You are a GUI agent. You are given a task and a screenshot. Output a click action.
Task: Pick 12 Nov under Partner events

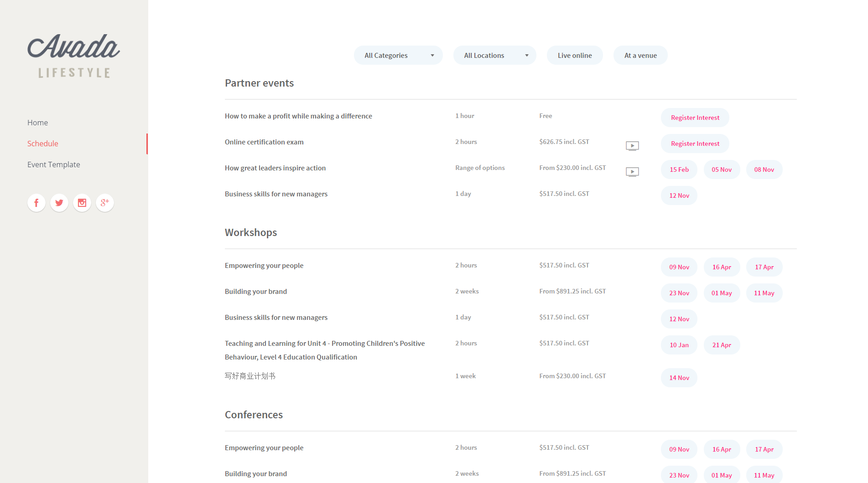(679, 195)
